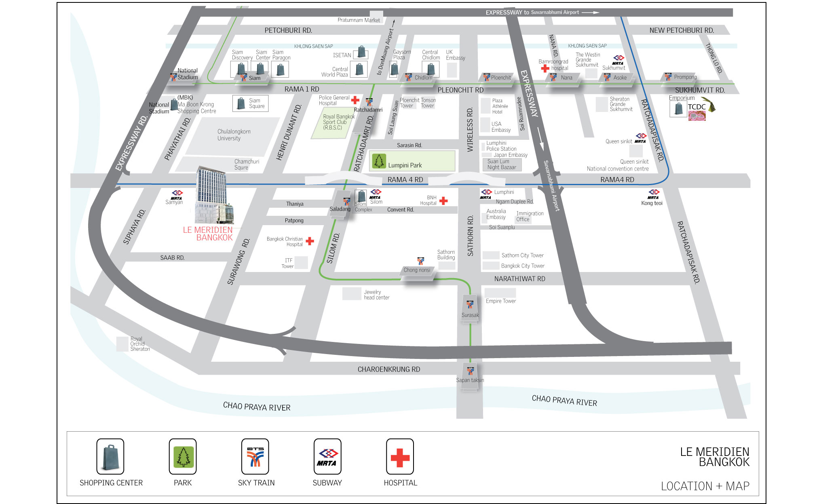Click the red LE MERIDIEN BANGKOK label
This screenshot has height=504, width=840.
[x=208, y=234]
